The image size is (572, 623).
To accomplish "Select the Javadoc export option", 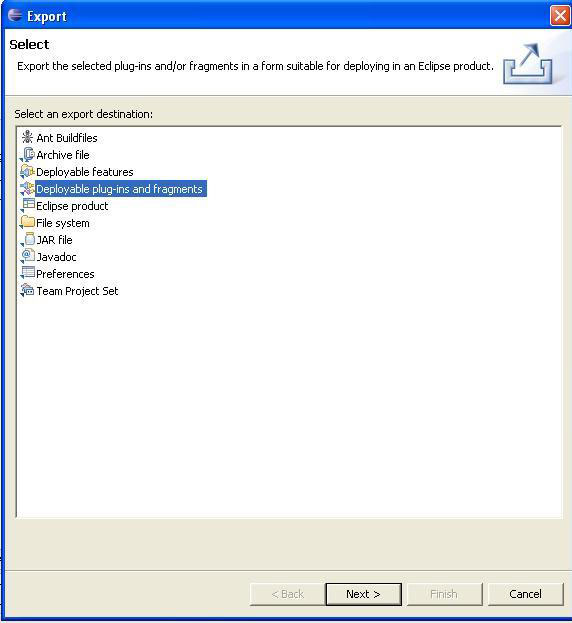I will pyautogui.click(x=56, y=257).
